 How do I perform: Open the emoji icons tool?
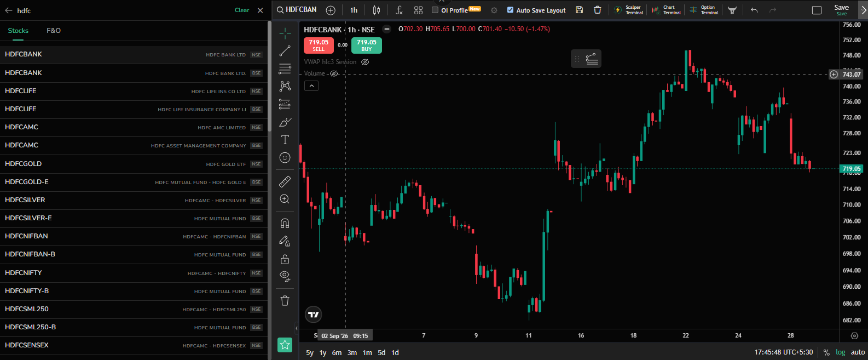(285, 158)
